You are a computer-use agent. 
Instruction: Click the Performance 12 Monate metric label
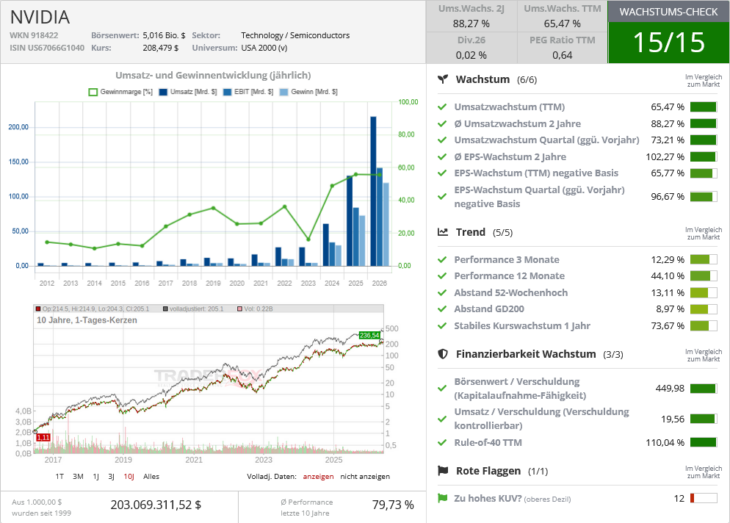click(509, 276)
